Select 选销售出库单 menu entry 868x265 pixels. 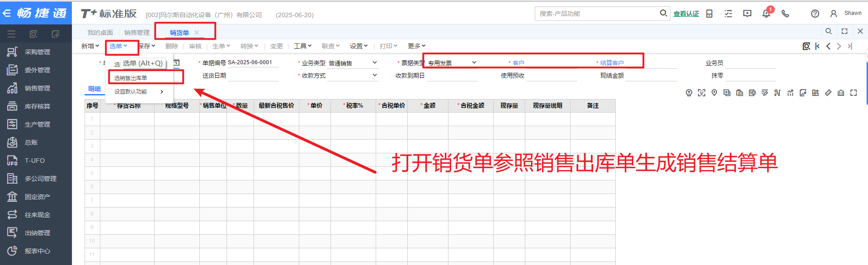pos(131,78)
